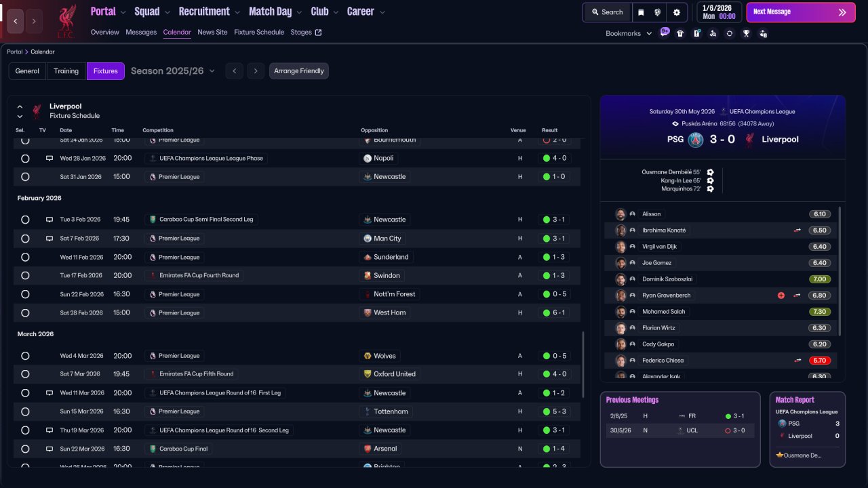
Task: Expand the Recruitment menu dropdown
Action: tap(237, 12)
